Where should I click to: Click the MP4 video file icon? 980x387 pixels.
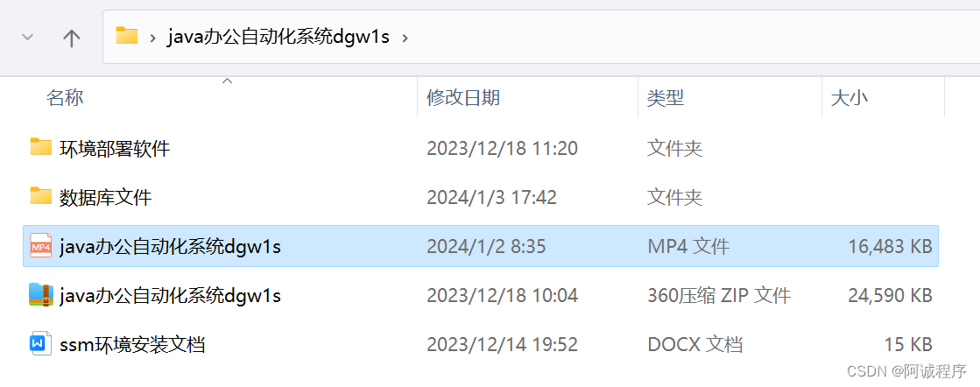point(40,245)
